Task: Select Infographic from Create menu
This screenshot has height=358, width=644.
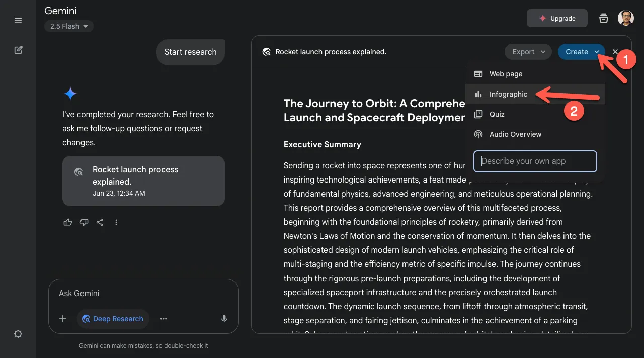Action: point(535,94)
